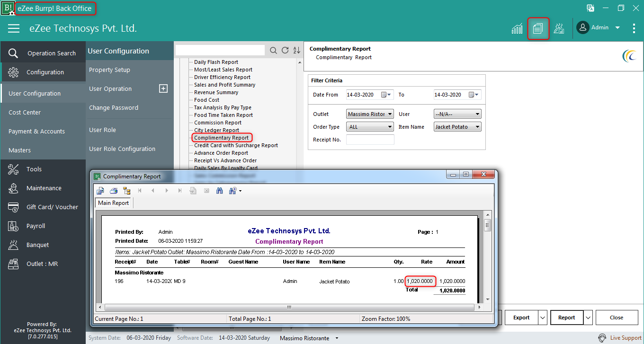Click the Receipt No. input field

(x=370, y=140)
